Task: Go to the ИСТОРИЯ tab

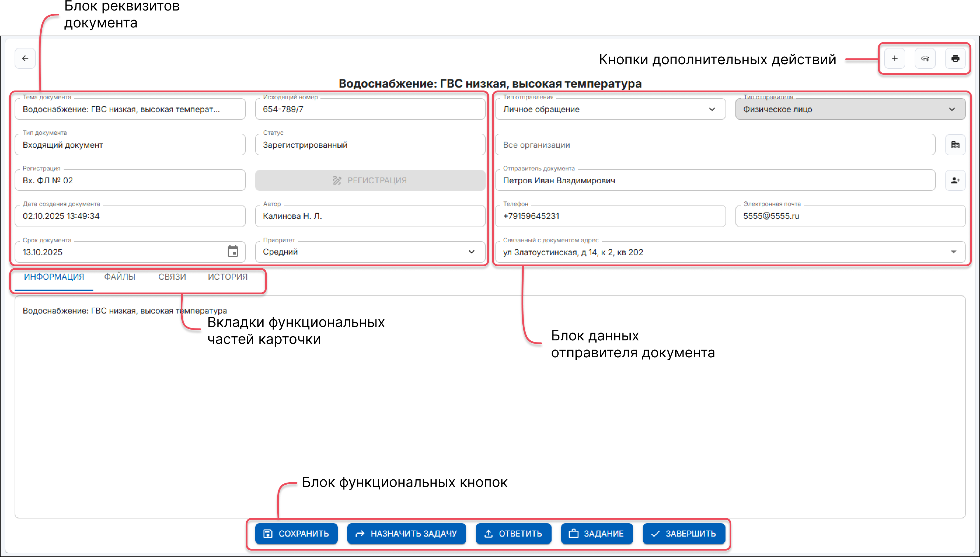Action: click(228, 276)
